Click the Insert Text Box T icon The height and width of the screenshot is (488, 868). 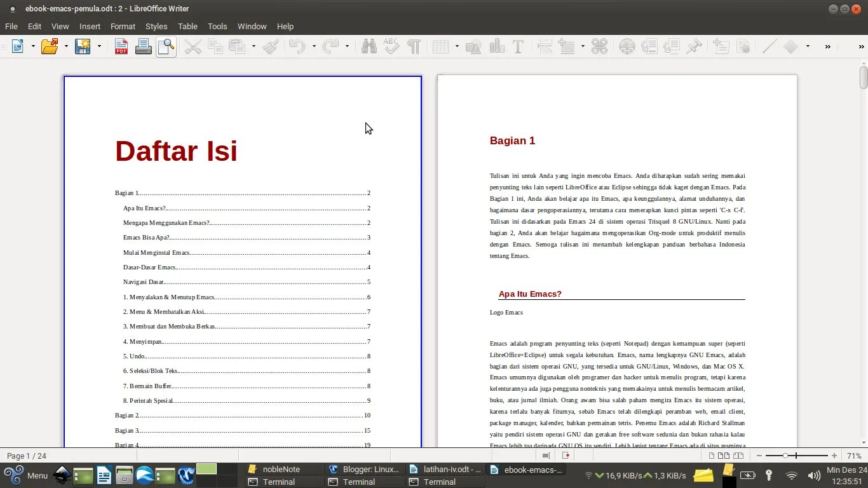pyautogui.click(x=518, y=46)
